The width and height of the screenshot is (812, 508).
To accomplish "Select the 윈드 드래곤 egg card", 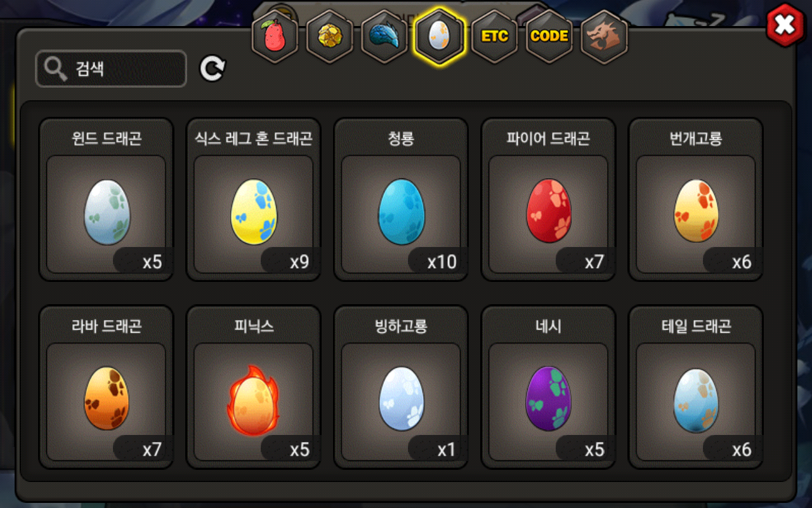I will [x=106, y=199].
